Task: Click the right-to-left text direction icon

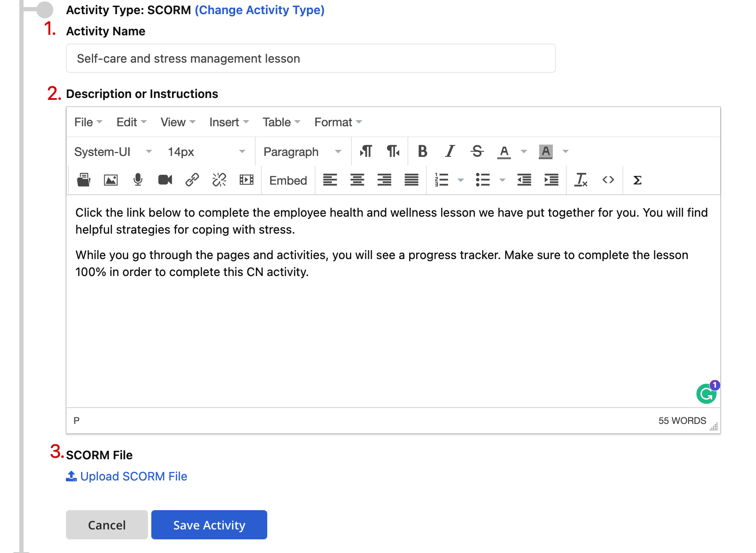Action: 393,151
